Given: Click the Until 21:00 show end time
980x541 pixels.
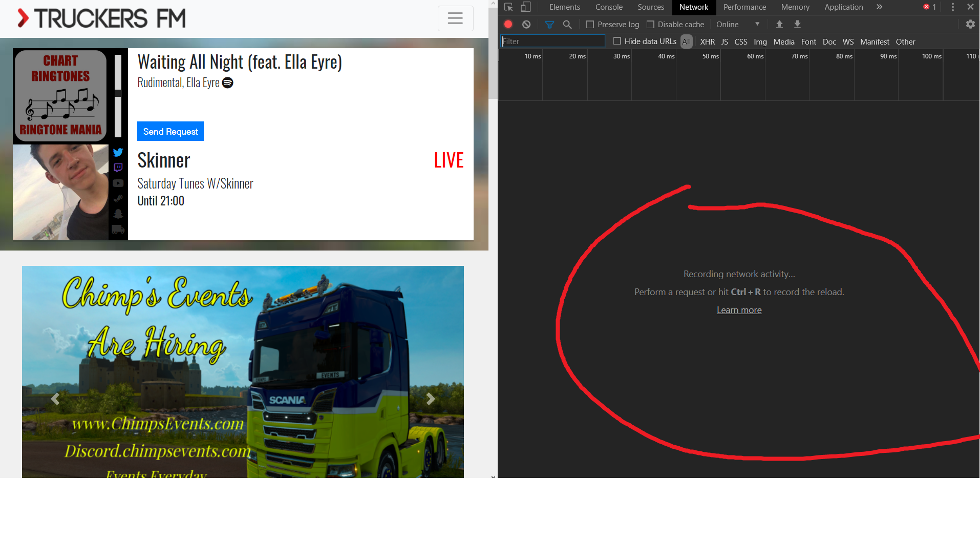Looking at the screenshot, I should click(161, 201).
